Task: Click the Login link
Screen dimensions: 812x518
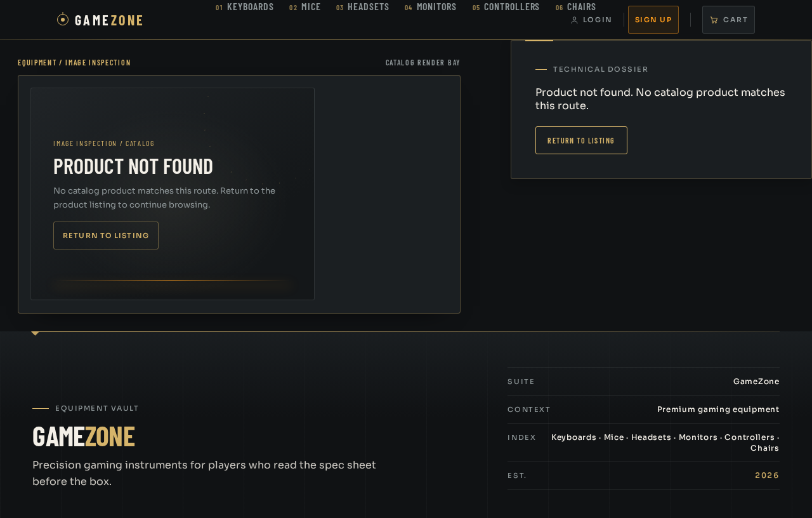Action: coord(591,20)
